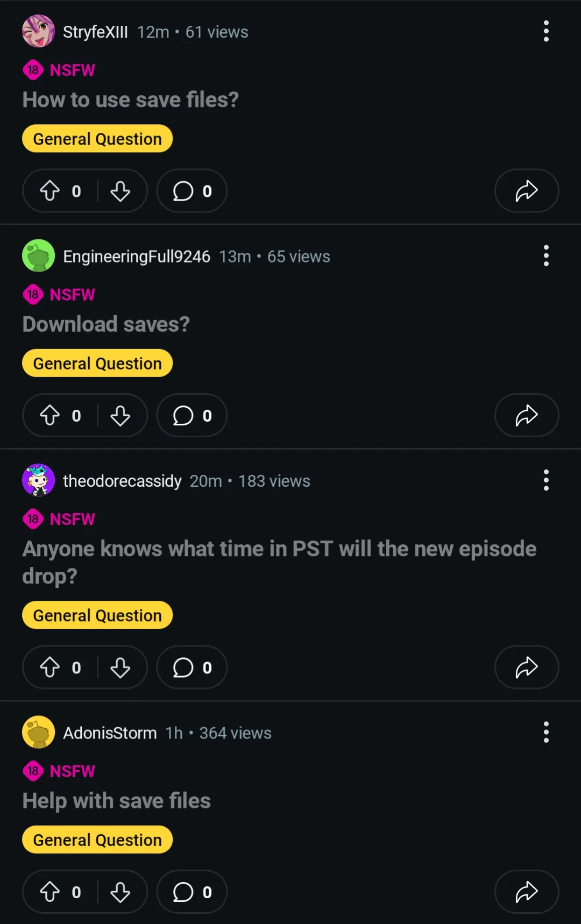The width and height of the screenshot is (581, 924).
Task: Share the PST new episode post
Action: click(526, 667)
